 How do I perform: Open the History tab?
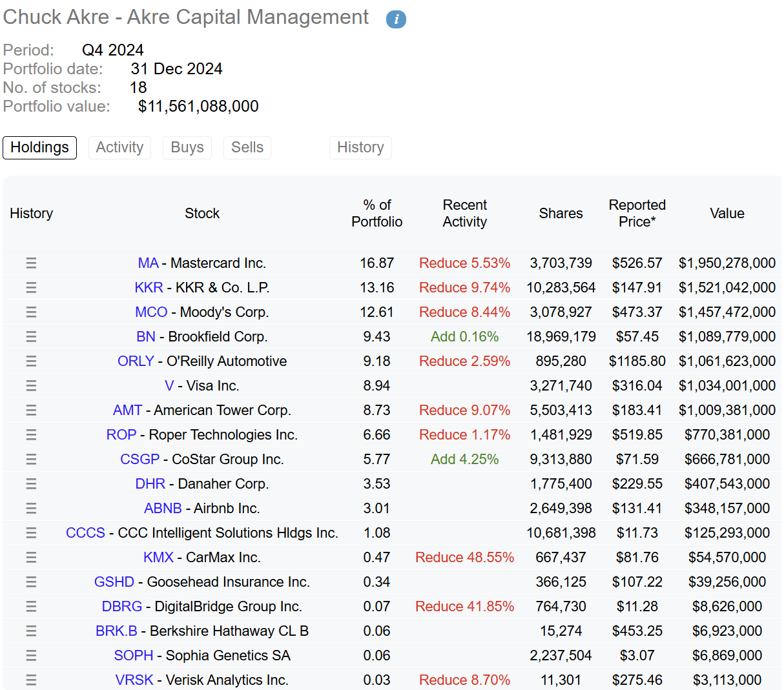point(360,147)
